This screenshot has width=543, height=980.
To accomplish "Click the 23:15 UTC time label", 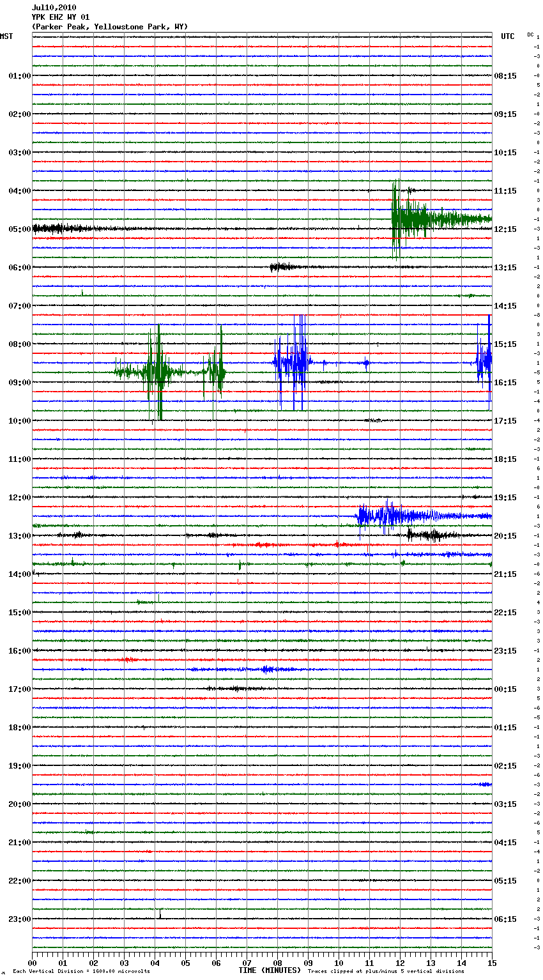I will click(x=505, y=651).
